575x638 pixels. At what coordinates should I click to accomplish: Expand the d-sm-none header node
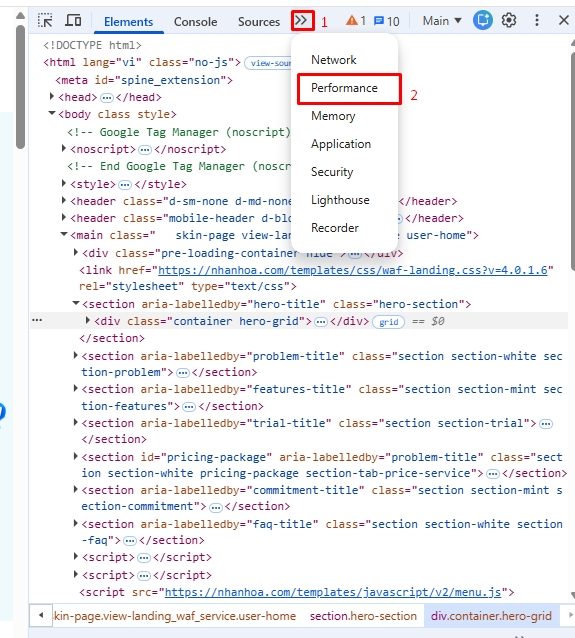(x=63, y=200)
